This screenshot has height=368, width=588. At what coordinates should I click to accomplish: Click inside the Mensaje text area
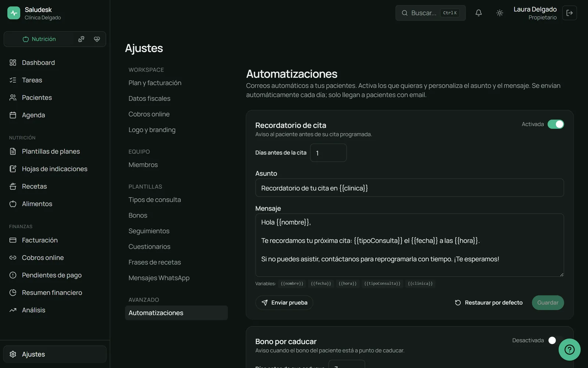(x=409, y=245)
